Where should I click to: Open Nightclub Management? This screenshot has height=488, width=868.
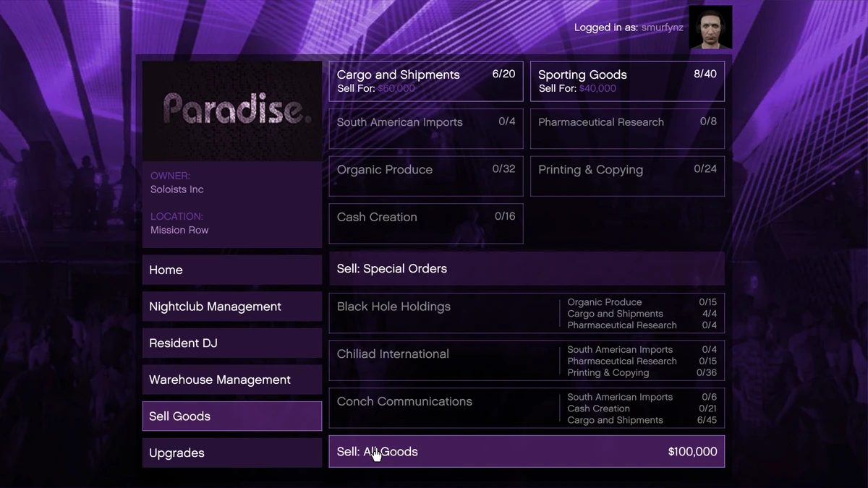[231, 307]
